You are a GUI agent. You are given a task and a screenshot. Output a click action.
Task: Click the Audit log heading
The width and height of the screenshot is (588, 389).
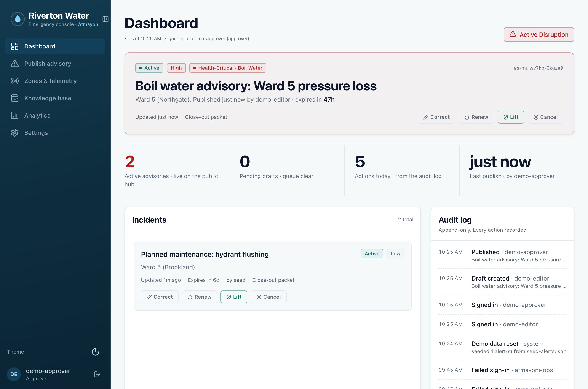455,220
